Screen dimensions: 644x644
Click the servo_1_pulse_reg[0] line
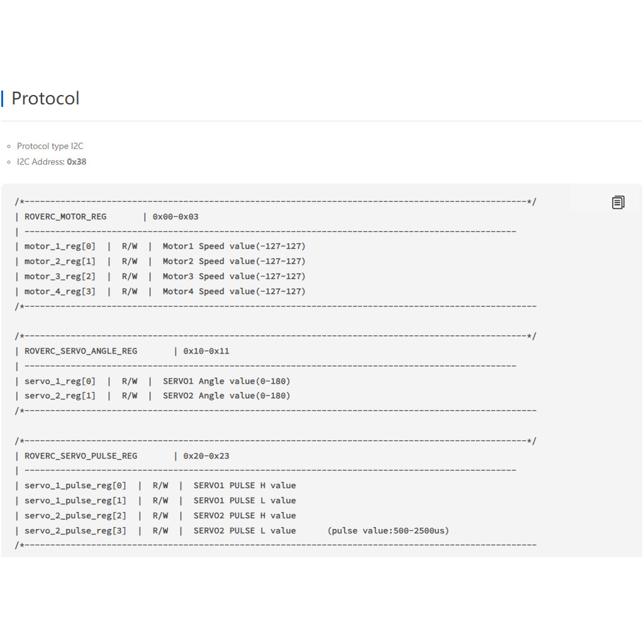point(75,486)
